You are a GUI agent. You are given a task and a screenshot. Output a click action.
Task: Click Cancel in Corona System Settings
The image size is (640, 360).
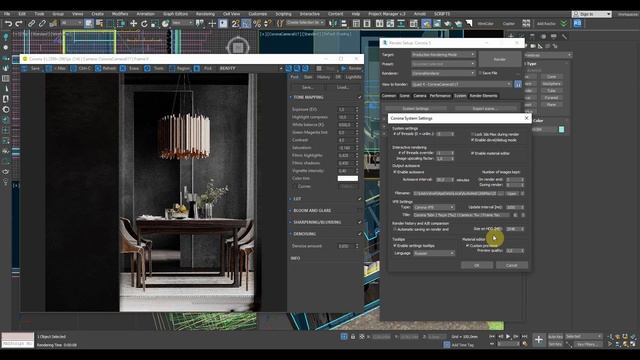[x=511, y=265]
